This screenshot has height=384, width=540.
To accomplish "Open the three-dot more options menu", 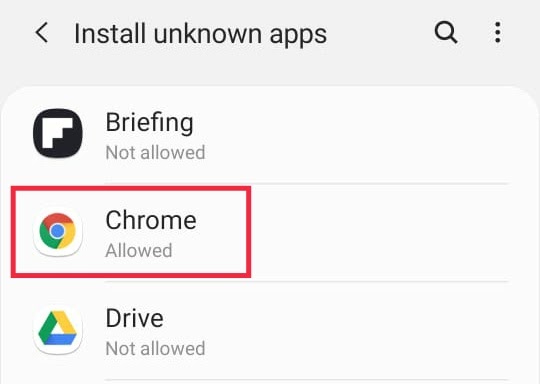I will click(x=497, y=33).
